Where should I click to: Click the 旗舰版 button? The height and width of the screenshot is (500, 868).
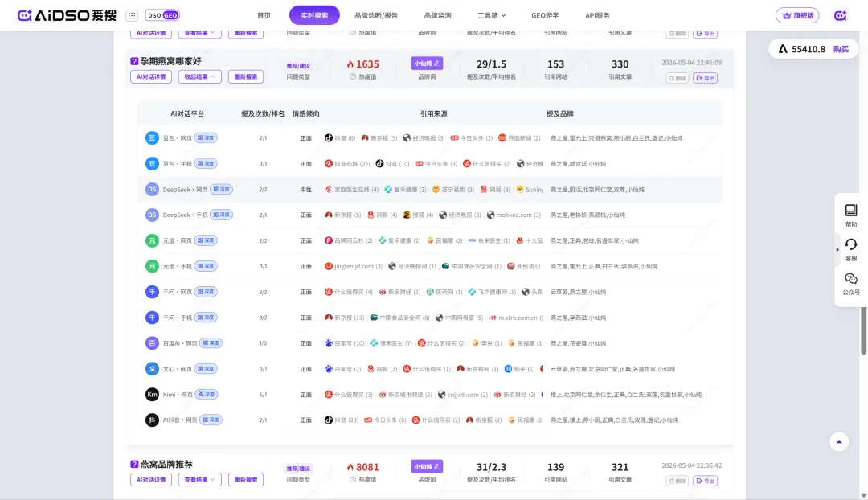pyautogui.click(x=797, y=15)
